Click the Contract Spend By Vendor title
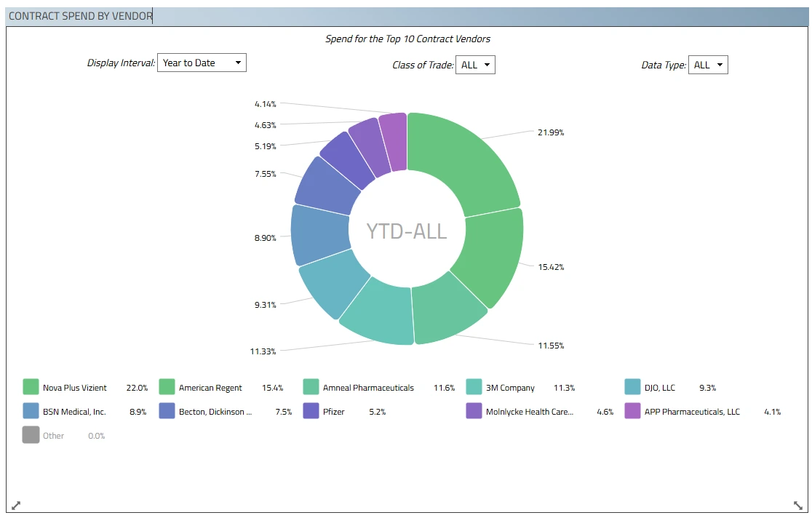The width and height of the screenshot is (812, 518). (81, 16)
